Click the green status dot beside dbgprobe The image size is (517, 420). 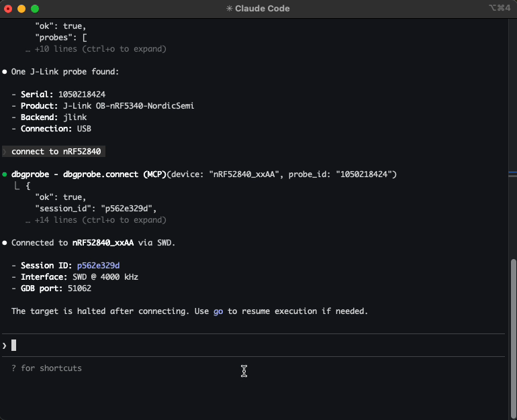point(5,174)
